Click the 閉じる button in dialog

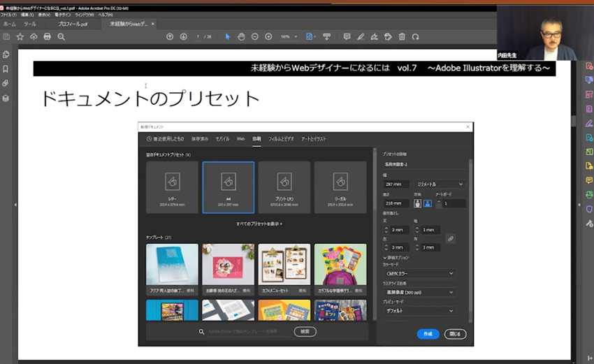(x=455, y=334)
